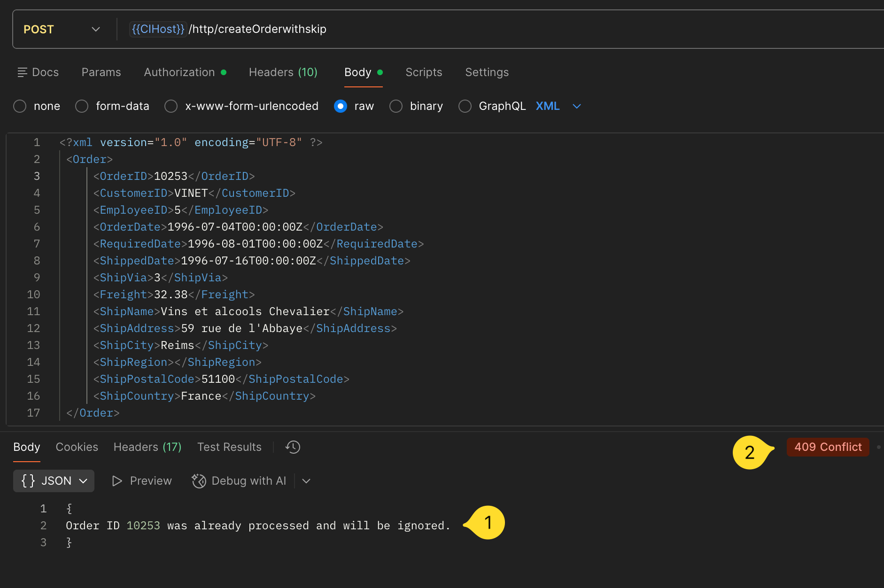This screenshot has height=588, width=884.
Task: Select the binary body type option
Action: click(396, 106)
